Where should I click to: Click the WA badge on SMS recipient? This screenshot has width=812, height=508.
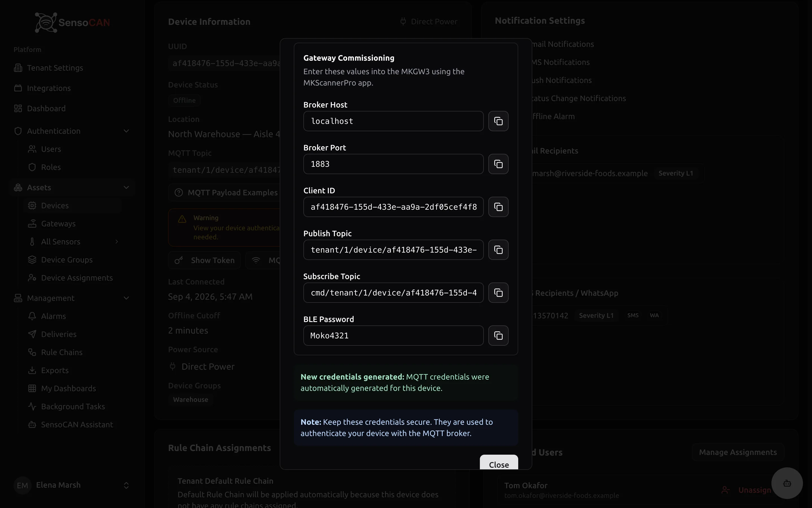pos(654,316)
